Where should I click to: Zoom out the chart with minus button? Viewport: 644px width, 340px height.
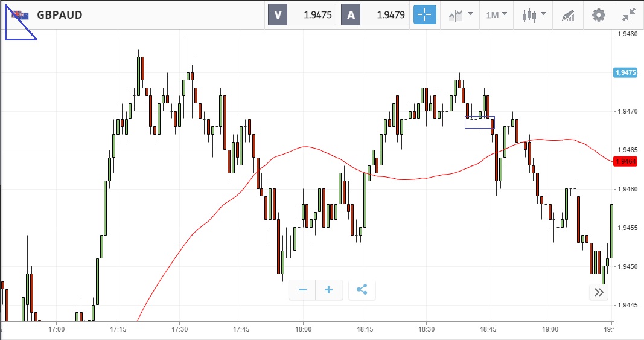[302, 290]
